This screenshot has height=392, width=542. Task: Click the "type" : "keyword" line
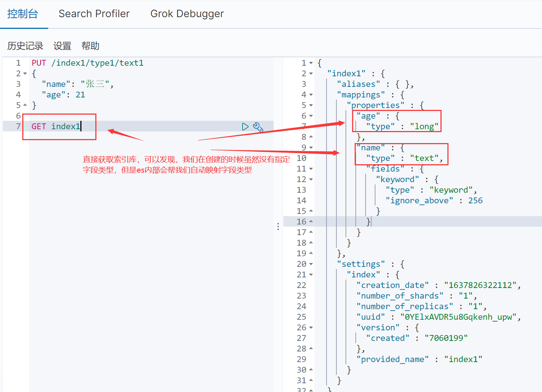[431, 190]
